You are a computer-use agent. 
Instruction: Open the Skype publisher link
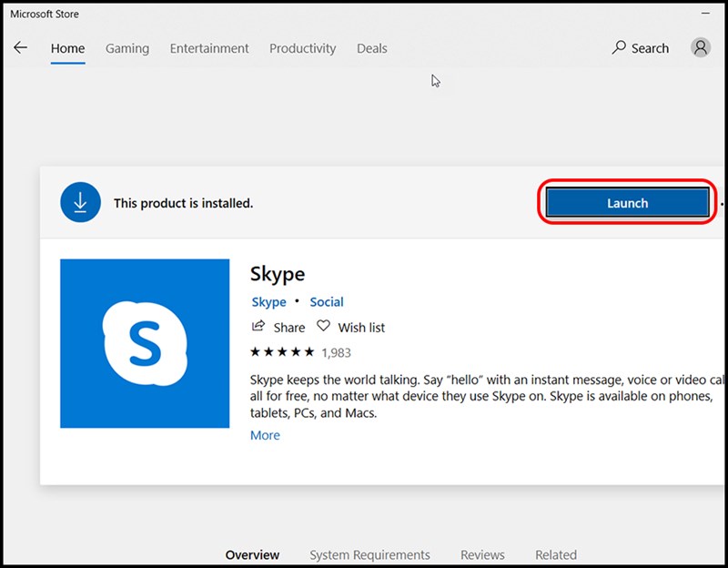tap(268, 302)
